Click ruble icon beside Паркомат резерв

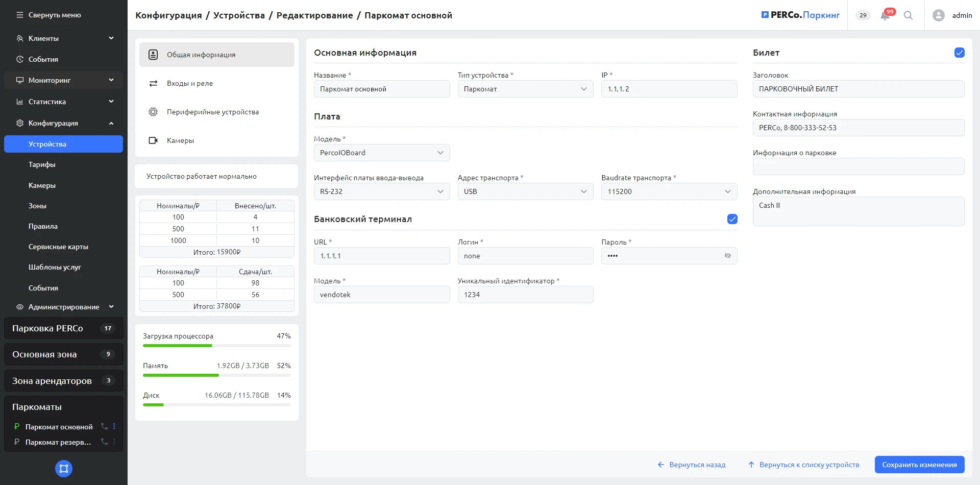coord(17,442)
